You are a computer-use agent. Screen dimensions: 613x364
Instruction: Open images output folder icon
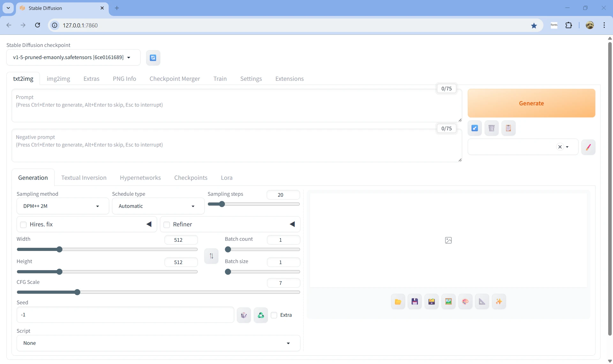click(x=398, y=302)
